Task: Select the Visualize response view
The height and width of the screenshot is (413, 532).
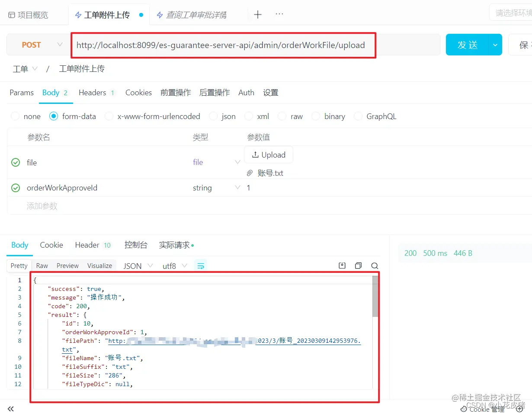Action: tap(99, 266)
